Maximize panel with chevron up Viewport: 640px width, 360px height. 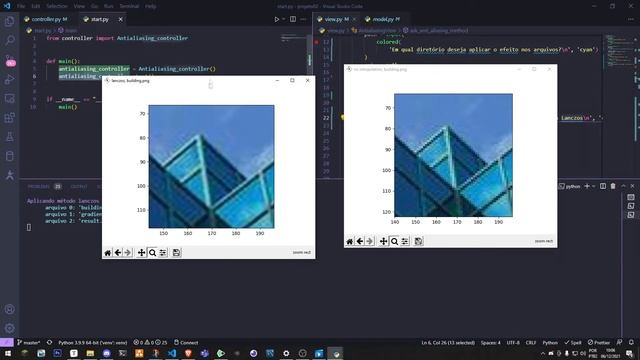[x=623, y=186]
